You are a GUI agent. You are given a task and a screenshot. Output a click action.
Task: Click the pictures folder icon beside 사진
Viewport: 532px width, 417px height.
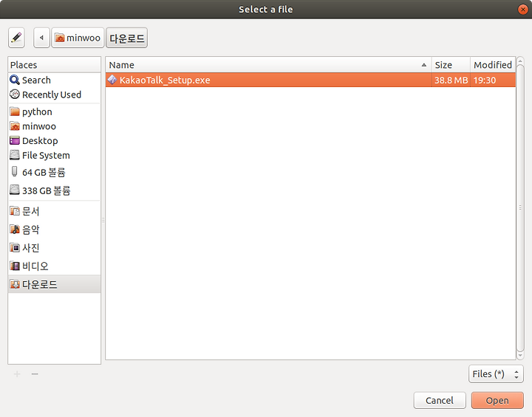pyautogui.click(x=15, y=247)
